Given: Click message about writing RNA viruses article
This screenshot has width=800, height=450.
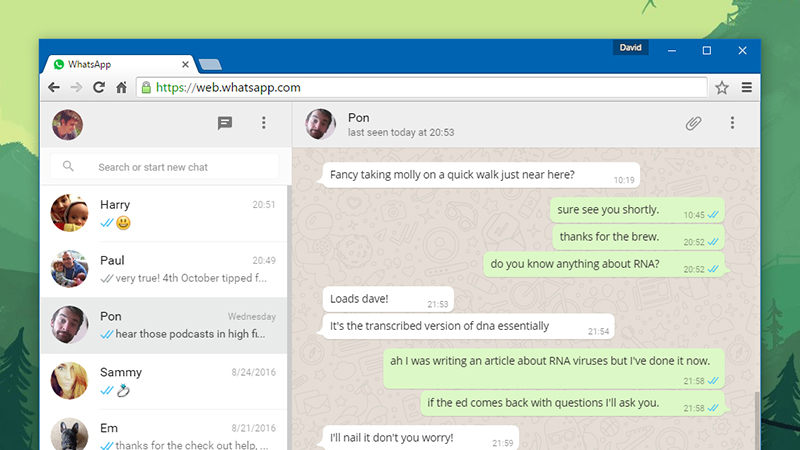Looking at the screenshot, I should point(554,368).
